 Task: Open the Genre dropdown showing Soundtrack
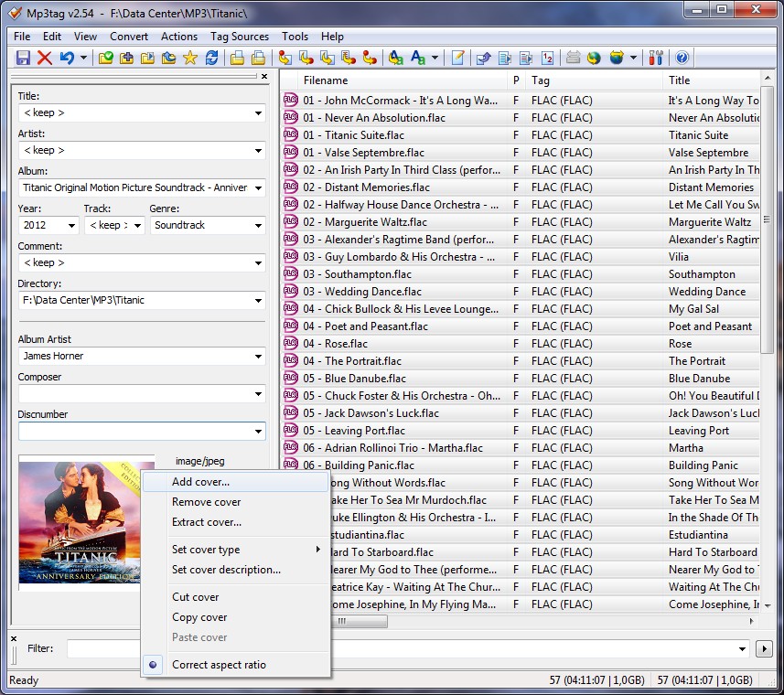[x=258, y=225]
